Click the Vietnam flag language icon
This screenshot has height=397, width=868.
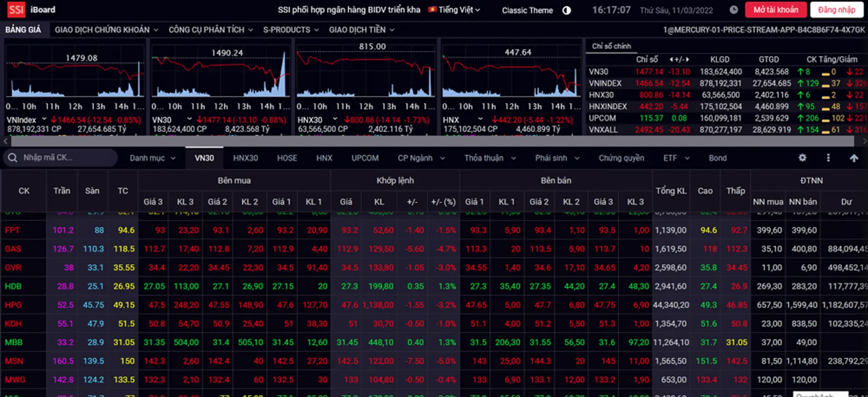pos(432,9)
